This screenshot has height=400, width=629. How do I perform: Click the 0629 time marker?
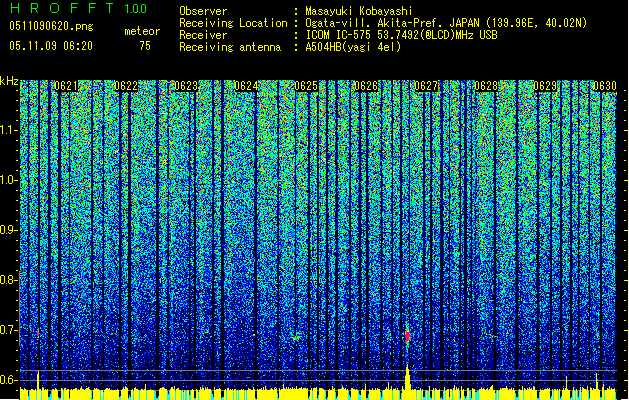point(545,86)
